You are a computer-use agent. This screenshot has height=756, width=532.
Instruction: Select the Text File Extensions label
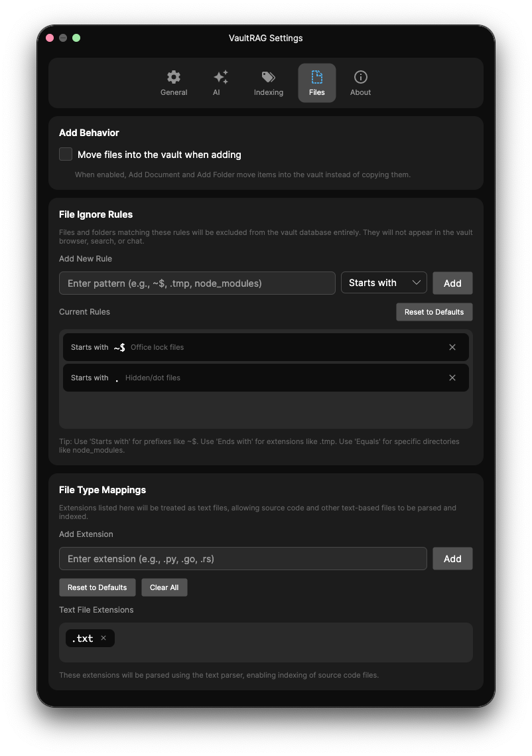tap(96, 610)
